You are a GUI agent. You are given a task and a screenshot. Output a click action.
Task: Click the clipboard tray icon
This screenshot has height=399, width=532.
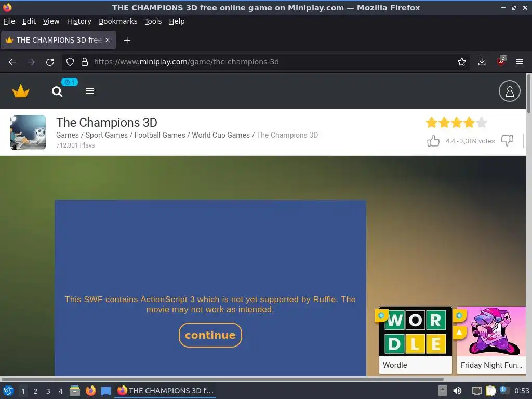coord(490,391)
